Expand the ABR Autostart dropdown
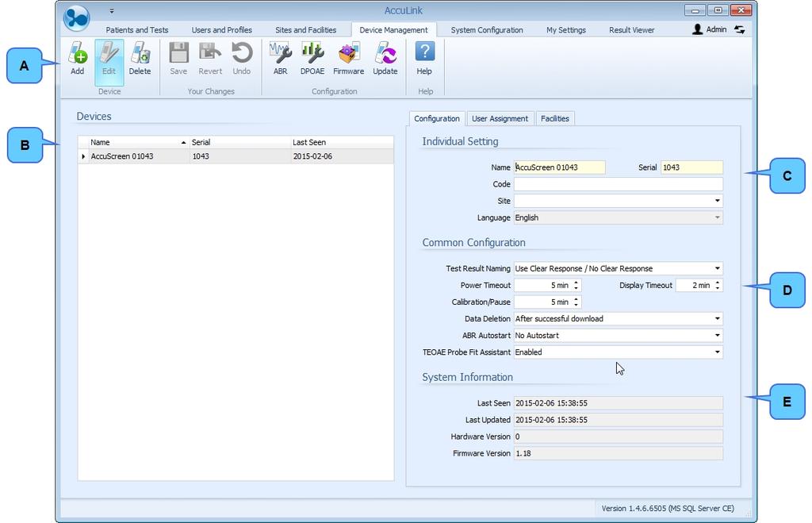 point(717,336)
